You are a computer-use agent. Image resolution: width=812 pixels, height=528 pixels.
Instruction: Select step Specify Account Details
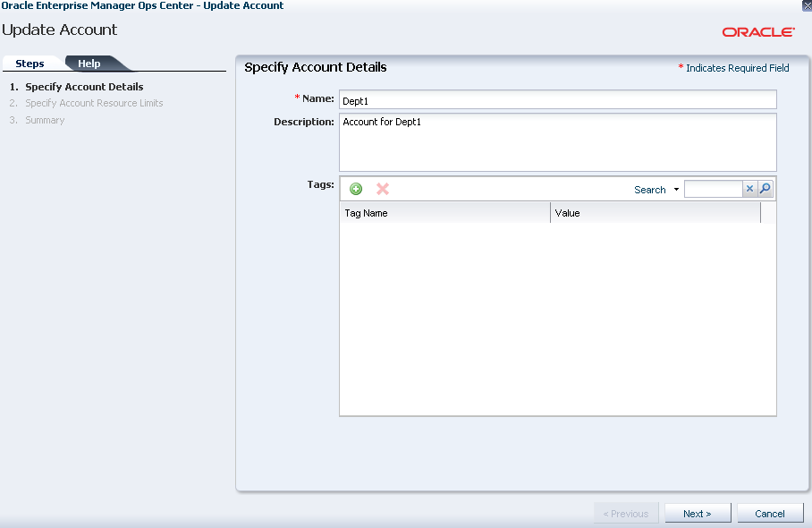point(84,87)
